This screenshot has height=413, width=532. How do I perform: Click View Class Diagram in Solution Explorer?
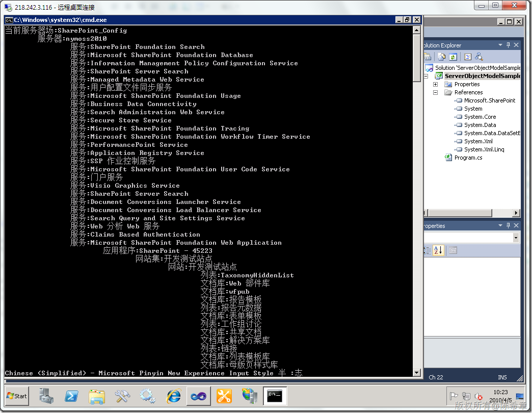[479, 57]
